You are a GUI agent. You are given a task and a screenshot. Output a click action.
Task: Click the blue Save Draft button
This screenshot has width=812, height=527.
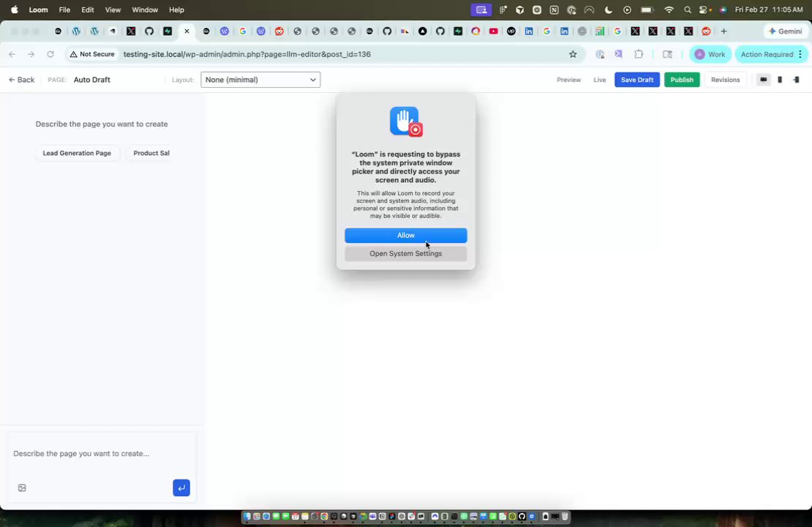point(637,80)
